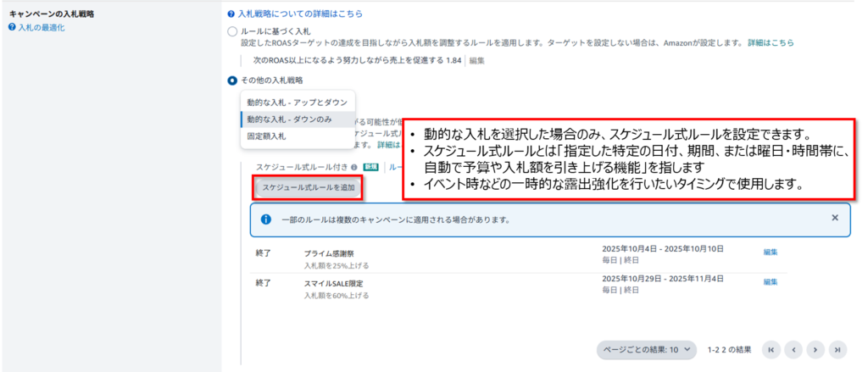Click 入札額を60%上げる text

pyautogui.click(x=336, y=296)
